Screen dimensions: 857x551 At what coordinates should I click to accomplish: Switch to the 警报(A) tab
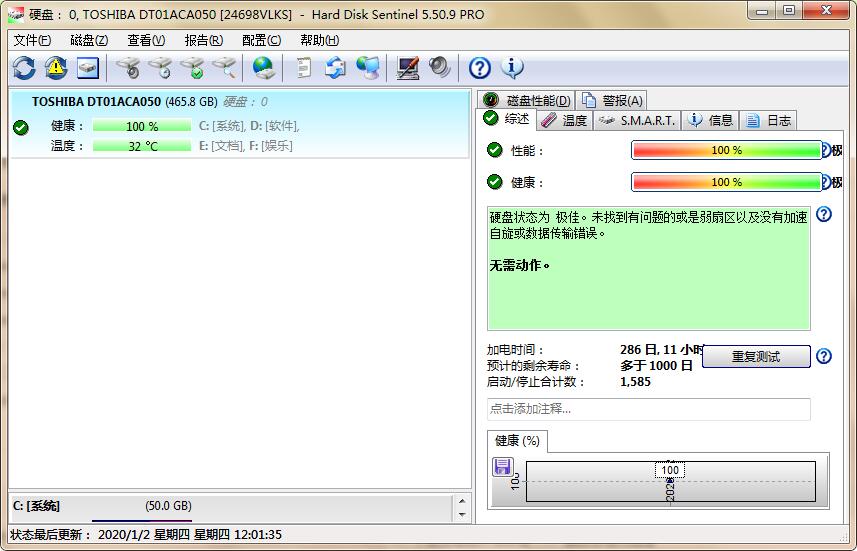pyautogui.click(x=612, y=100)
